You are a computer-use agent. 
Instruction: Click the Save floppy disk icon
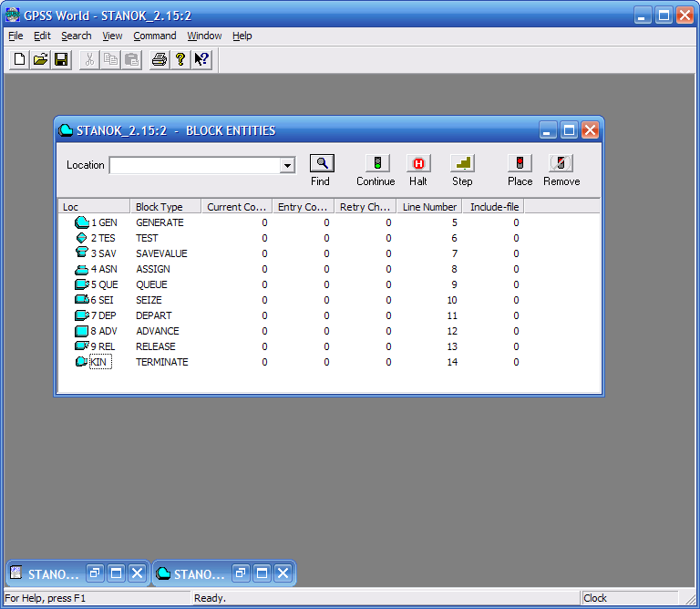61,59
